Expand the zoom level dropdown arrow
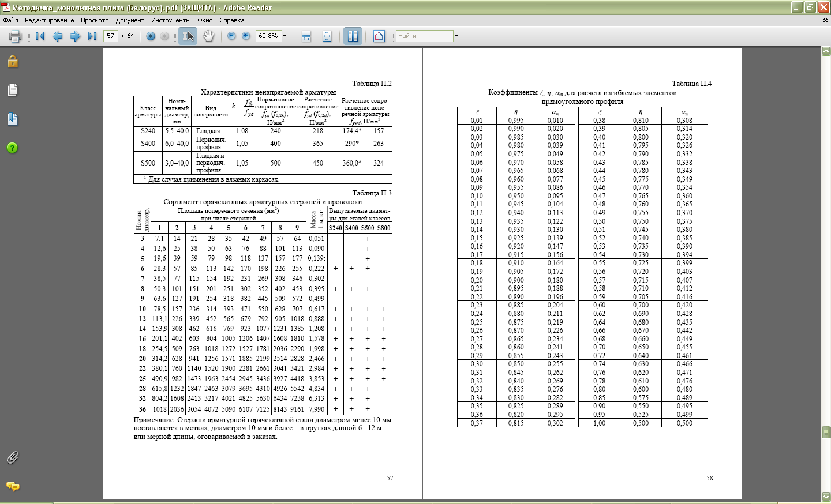Viewport: 831px width, 504px height. pyautogui.click(x=285, y=36)
